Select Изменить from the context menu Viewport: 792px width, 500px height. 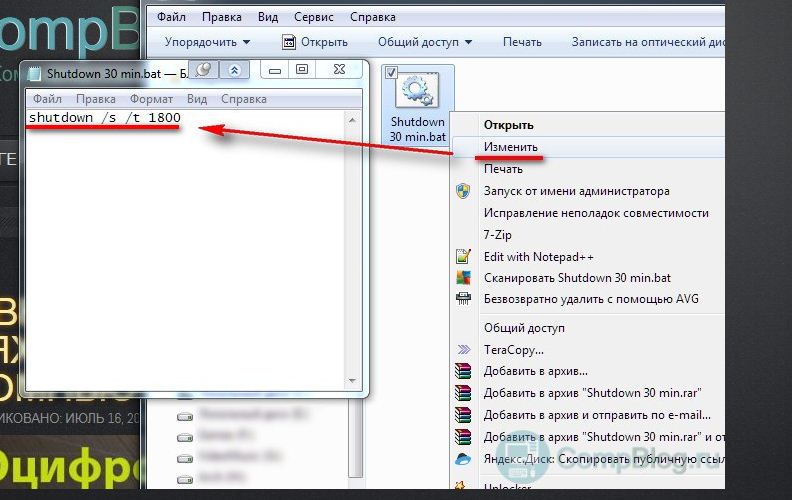coord(511,147)
